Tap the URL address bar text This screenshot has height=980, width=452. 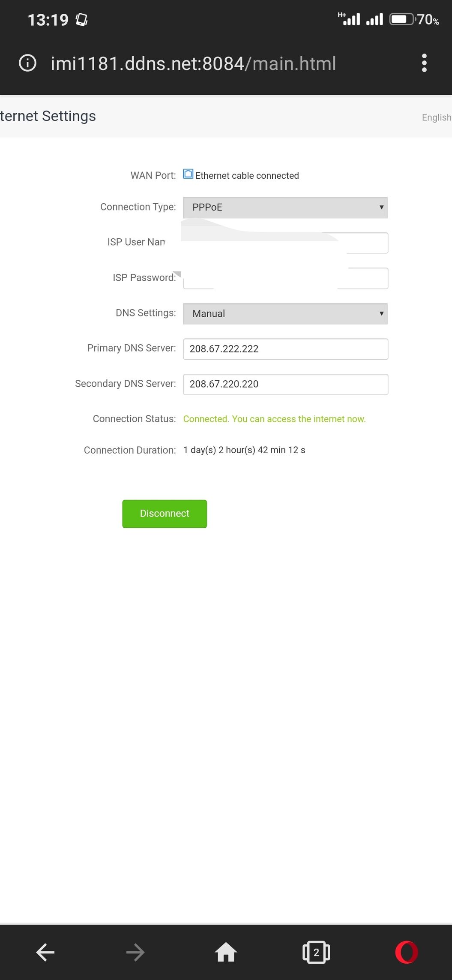[193, 63]
